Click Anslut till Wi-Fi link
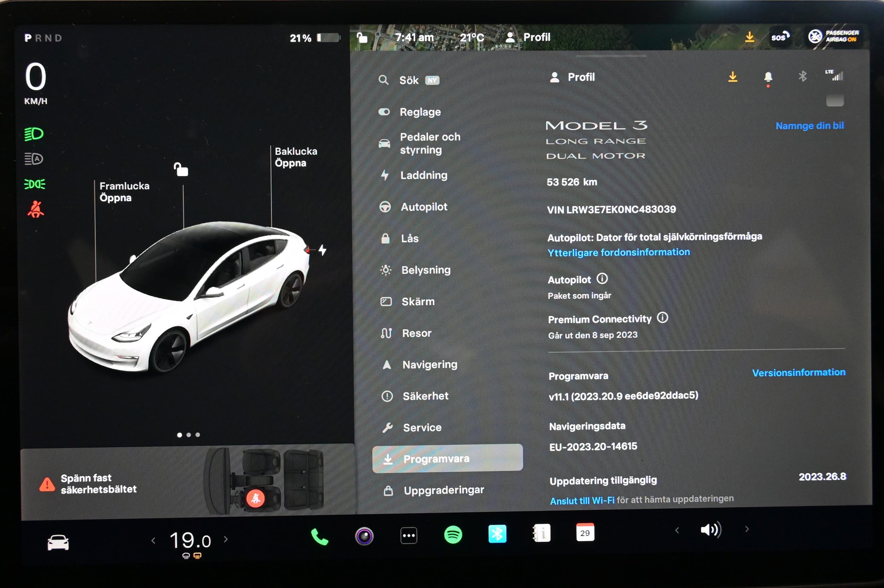Viewport: 884px width, 588px height. [582, 501]
